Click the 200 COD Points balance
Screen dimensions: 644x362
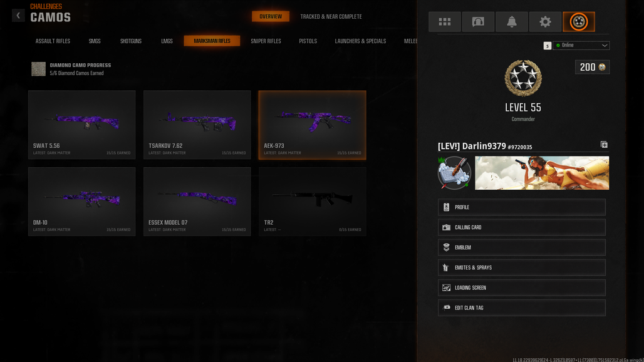[x=592, y=67]
